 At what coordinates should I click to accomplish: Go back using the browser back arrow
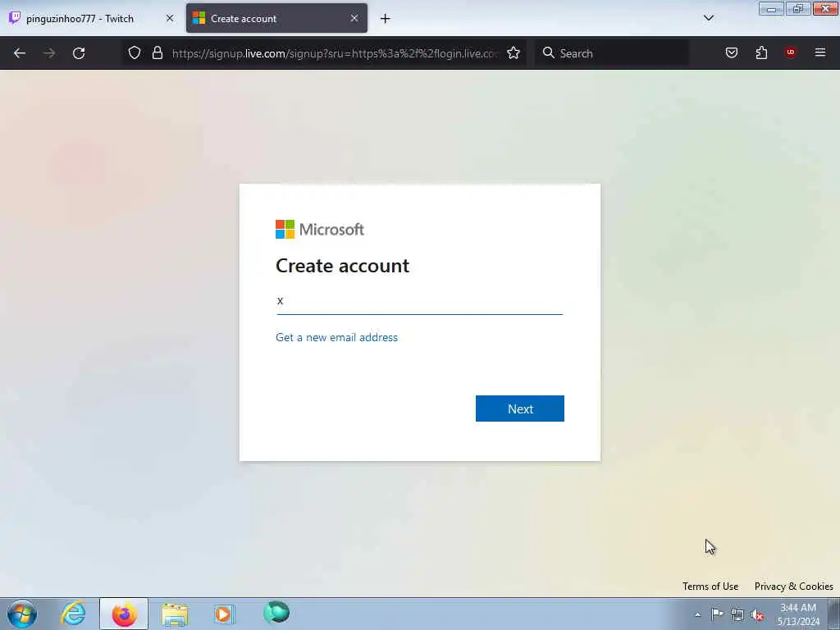point(20,53)
